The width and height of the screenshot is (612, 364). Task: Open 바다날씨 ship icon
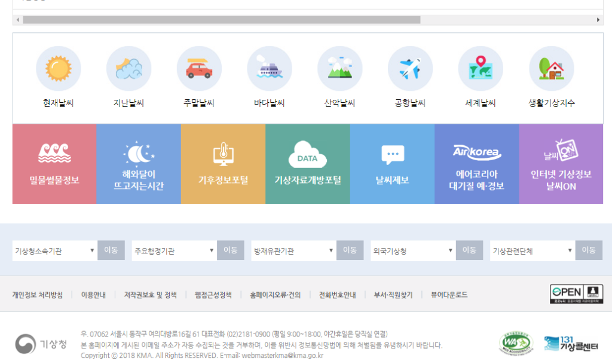point(270,69)
